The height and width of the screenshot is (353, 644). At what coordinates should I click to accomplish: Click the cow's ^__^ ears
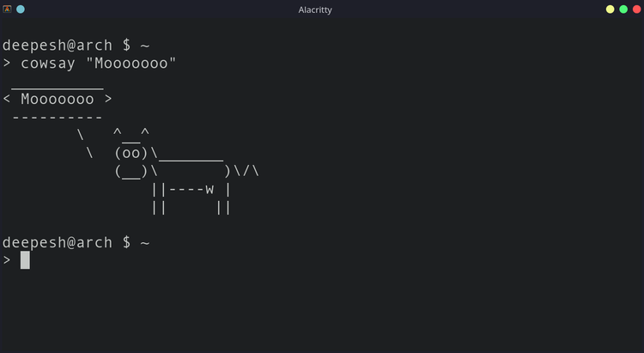point(131,134)
